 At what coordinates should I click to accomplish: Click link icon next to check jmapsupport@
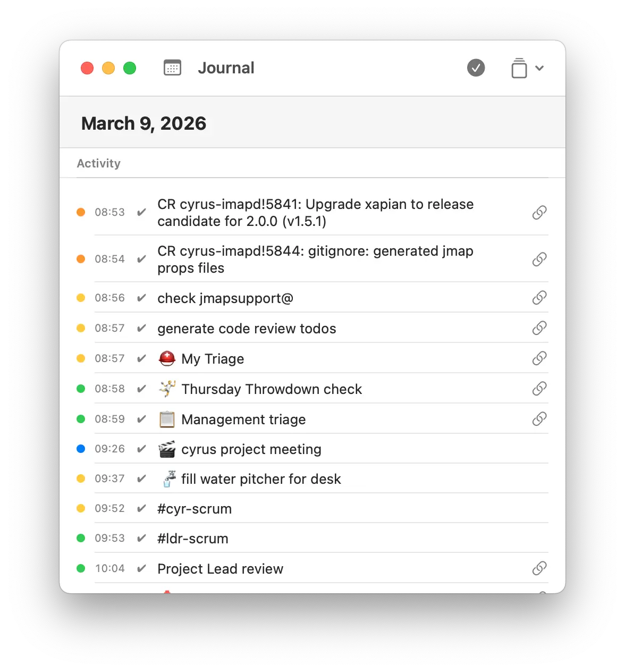pyautogui.click(x=539, y=298)
